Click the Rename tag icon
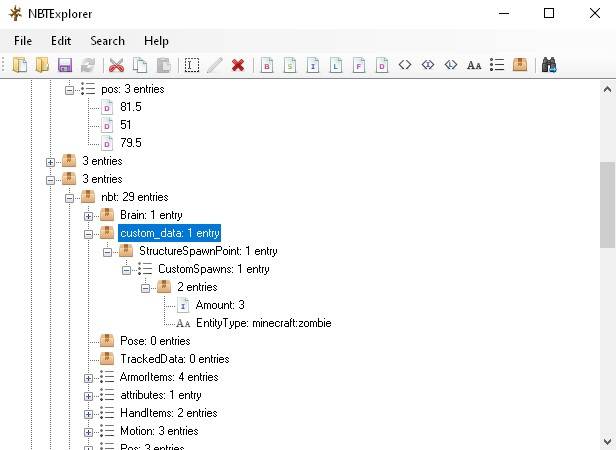 point(192,65)
